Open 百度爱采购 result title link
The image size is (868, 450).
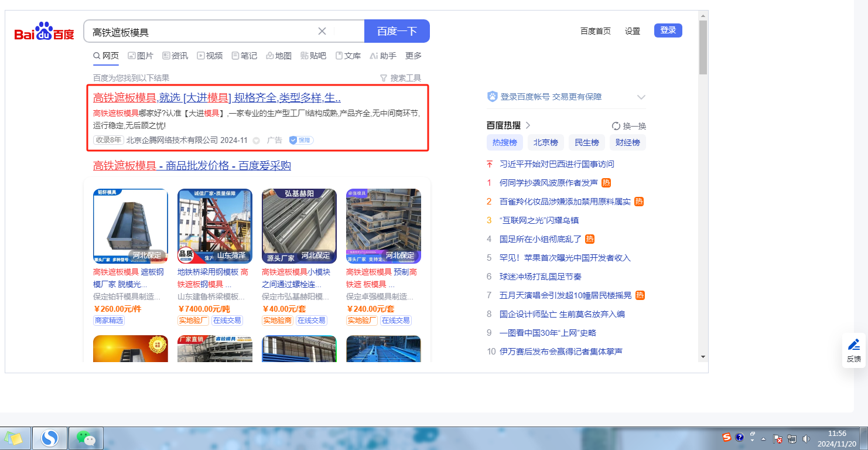(192, 166)
